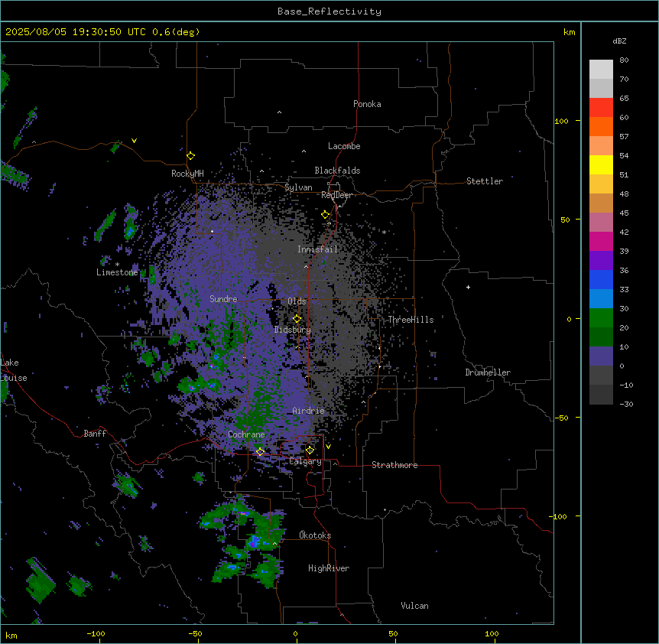Select the Calgary label
Image resolution: width=659 pixels, height=644 pixels.
(306, 461)
